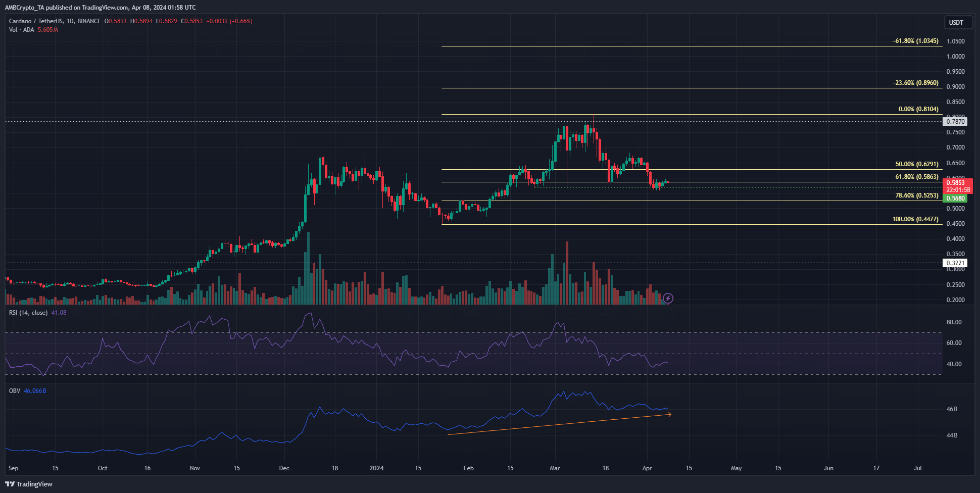Select the -23.60% (0.8960) Fibonacci extension label

pyautogui.click(x=915, y=83)
